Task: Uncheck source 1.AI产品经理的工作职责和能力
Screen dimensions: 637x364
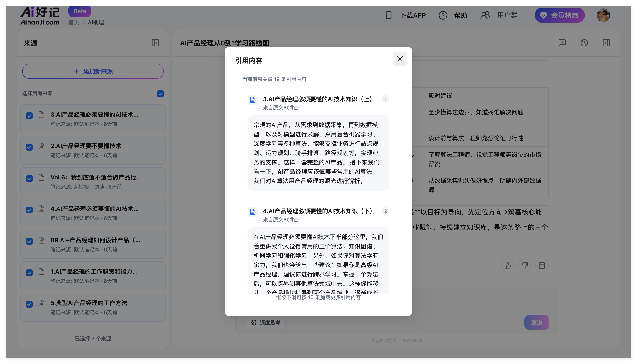Action: tap(29, 273)
